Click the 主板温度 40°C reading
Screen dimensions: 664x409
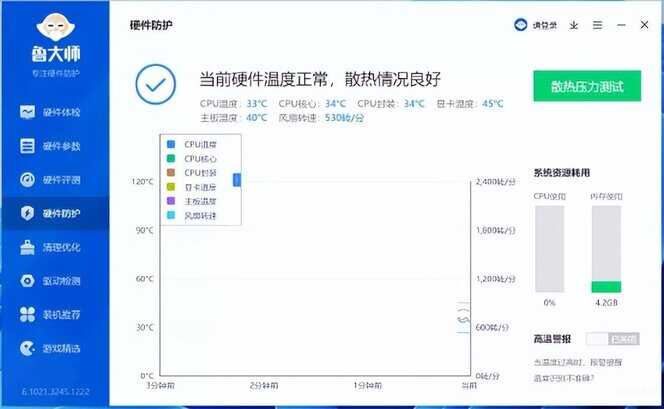pos(257,118)
